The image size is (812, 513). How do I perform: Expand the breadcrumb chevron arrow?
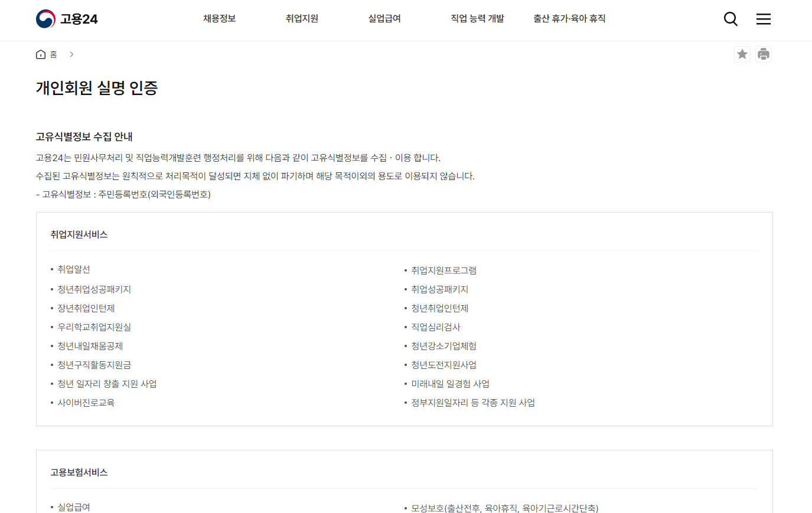[x=71, y=54]
